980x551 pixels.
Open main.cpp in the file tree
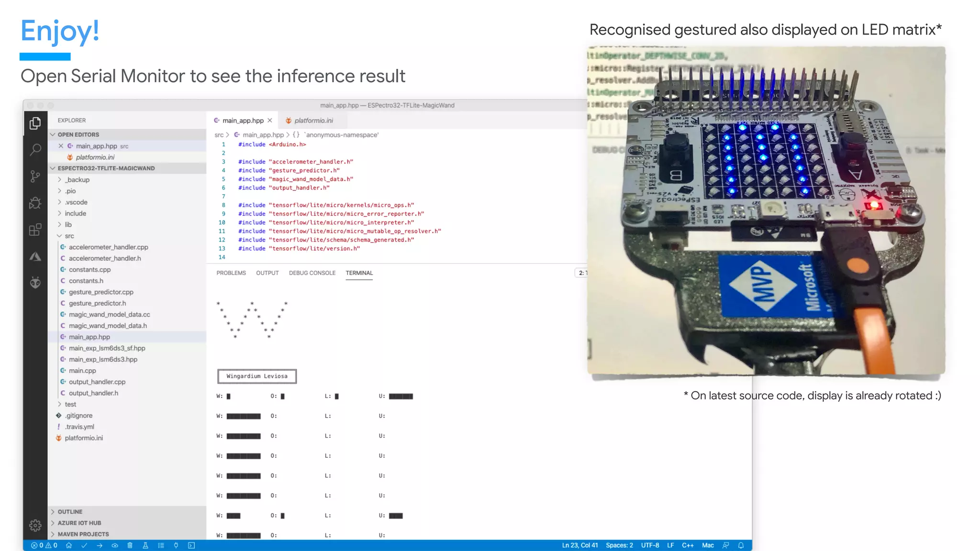(x=82, y=371)
